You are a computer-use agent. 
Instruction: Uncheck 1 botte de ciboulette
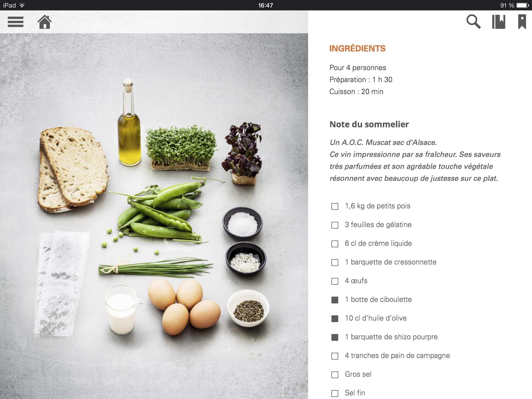335,300
